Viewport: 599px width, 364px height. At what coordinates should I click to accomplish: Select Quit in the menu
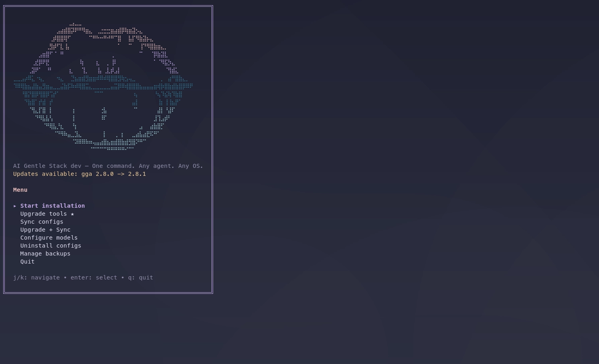(x=28, y=262)
